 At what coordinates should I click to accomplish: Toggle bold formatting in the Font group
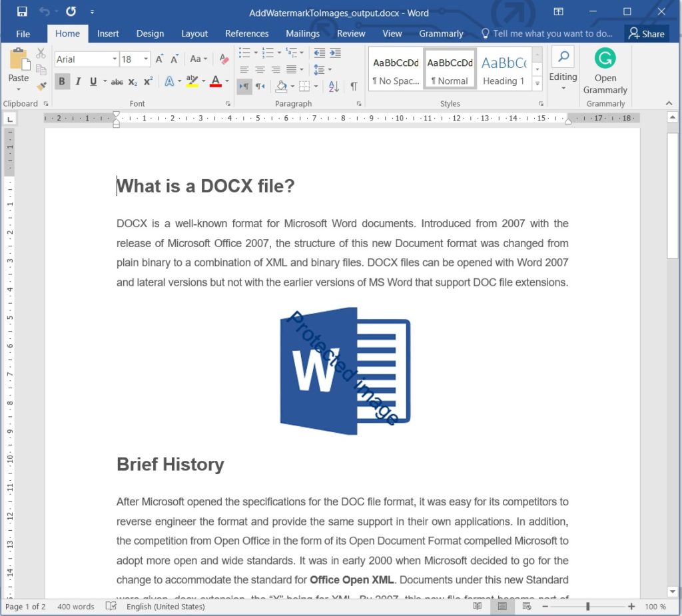point(62,81)
